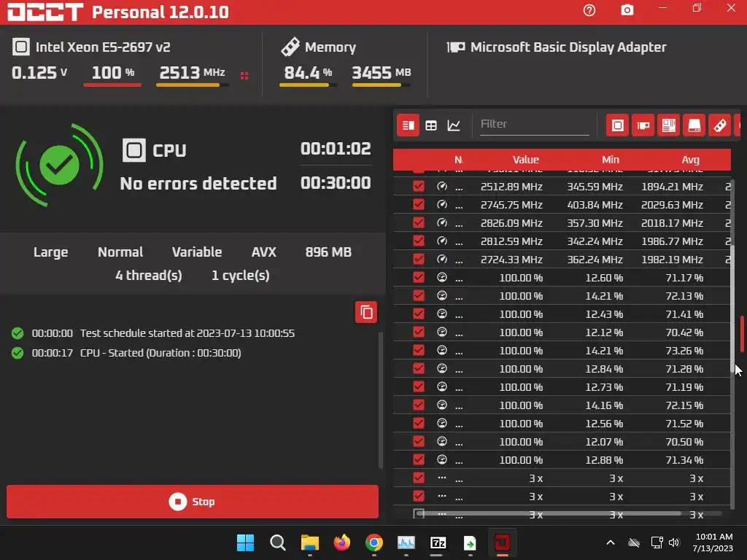
Task: Sort by the name column header
Action: [x=458, y=160]
